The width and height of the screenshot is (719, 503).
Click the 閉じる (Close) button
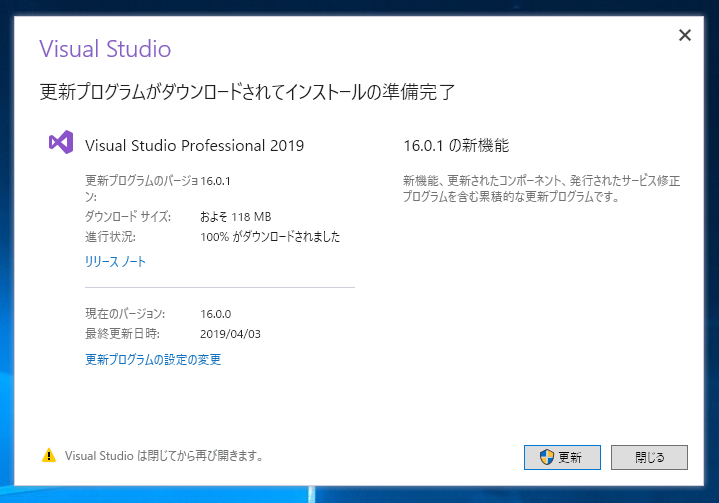coord(649,457)
